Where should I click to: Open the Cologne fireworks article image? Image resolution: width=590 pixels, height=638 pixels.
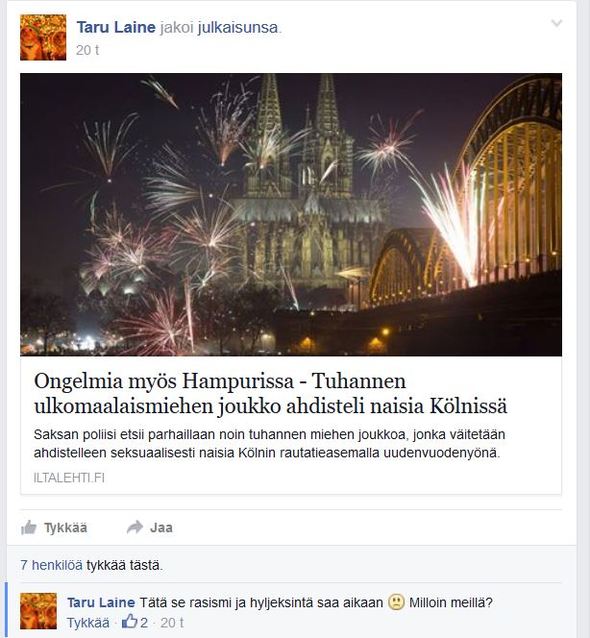coord(291,214)
